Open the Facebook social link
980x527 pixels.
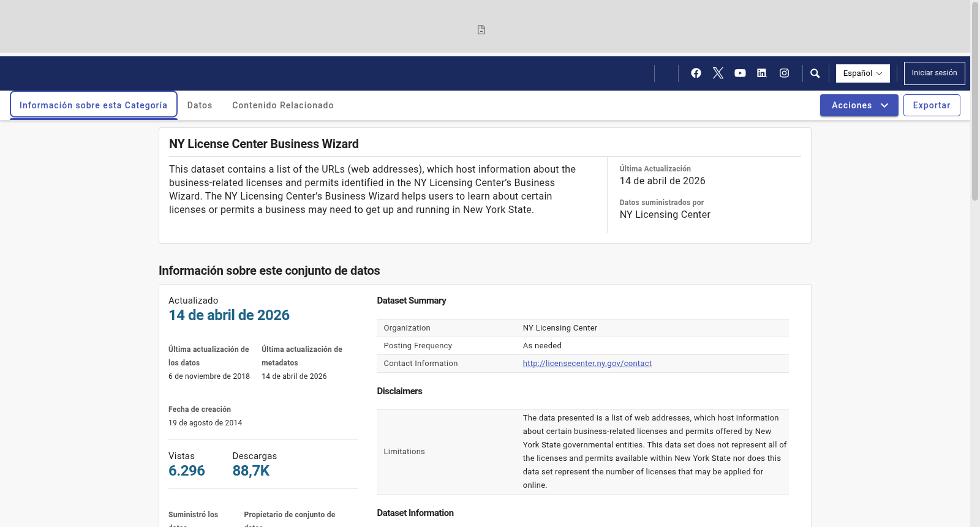tap(696, 73)
